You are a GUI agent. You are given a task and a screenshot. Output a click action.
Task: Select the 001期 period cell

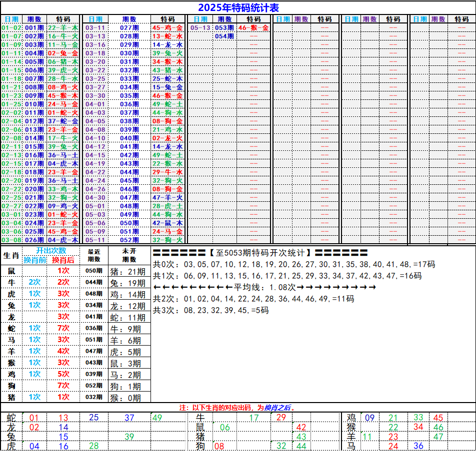[34, 28]
